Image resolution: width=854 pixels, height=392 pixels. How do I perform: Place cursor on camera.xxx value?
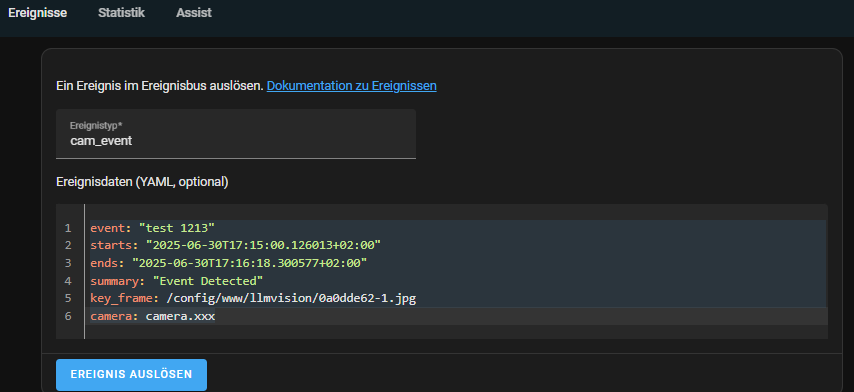pyautogui.click(x=180, y=316)
